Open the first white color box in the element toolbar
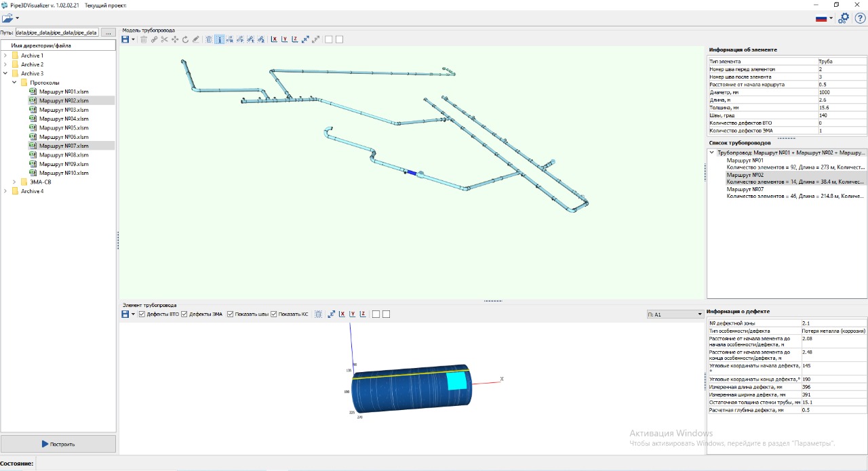This screenshot has width=868, height=471. tap(376, 314)
